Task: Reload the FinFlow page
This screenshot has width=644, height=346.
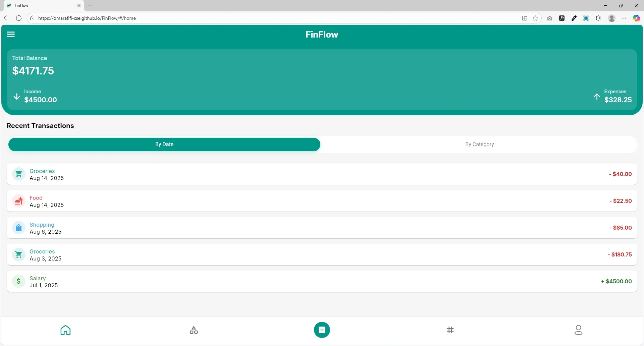Action: 19,18
